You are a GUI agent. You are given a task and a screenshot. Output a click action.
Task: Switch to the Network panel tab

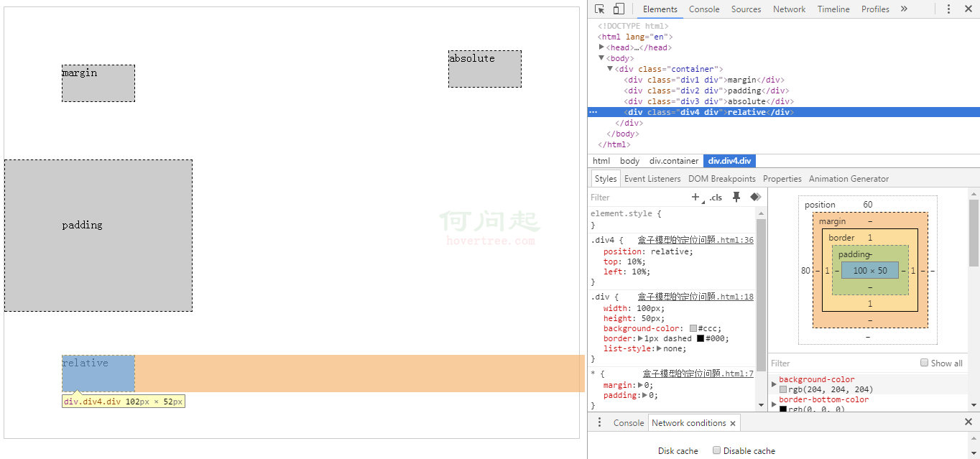click(789, 9)
